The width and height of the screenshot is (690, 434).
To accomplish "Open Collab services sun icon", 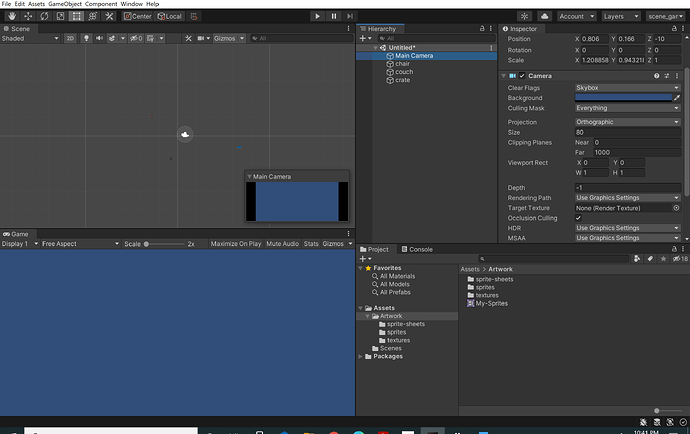I will pyautogui.click(x=524, y=16).
